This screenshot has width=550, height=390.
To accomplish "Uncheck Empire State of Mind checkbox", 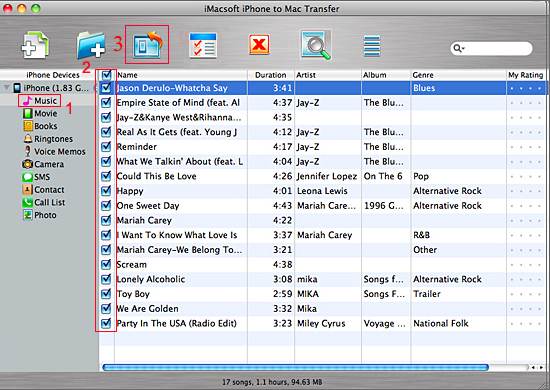I will coord(106,102).
